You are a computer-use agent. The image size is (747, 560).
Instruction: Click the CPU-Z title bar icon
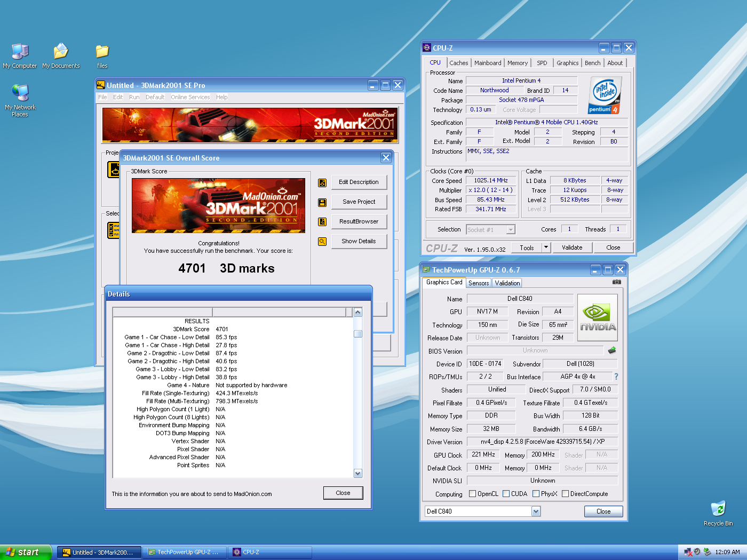426,47
